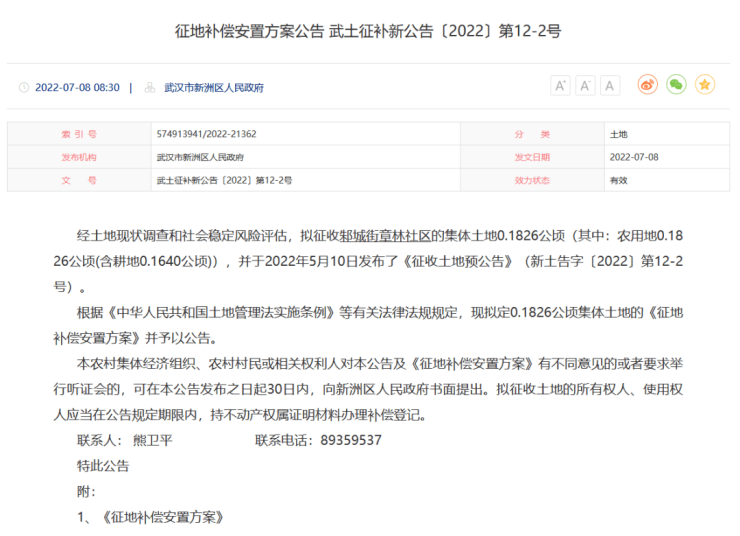Viewport: 740px width, 536px height.
Task: Click underlined text 邾城街章林社区
Action: click(385, 235)
